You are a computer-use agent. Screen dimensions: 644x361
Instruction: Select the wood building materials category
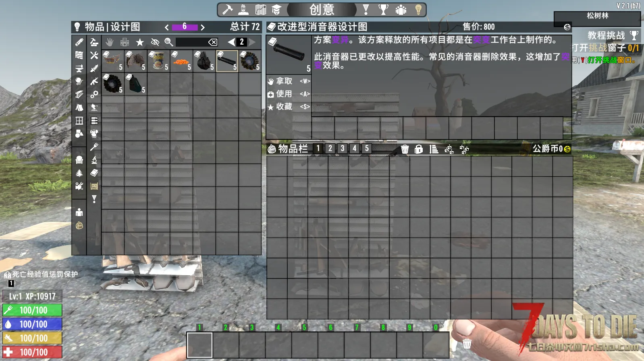79,42
